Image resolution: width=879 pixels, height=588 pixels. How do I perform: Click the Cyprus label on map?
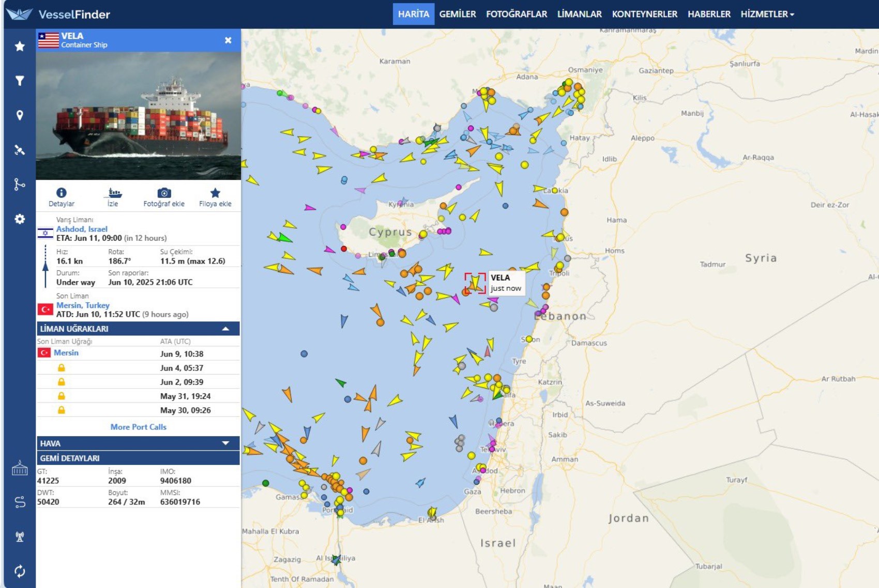(x=390, y=232)
